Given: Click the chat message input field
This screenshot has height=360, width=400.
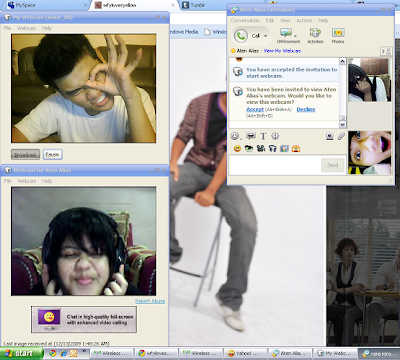Looking at the screenshot, I should pyautogui.click(x=274, y=165).
